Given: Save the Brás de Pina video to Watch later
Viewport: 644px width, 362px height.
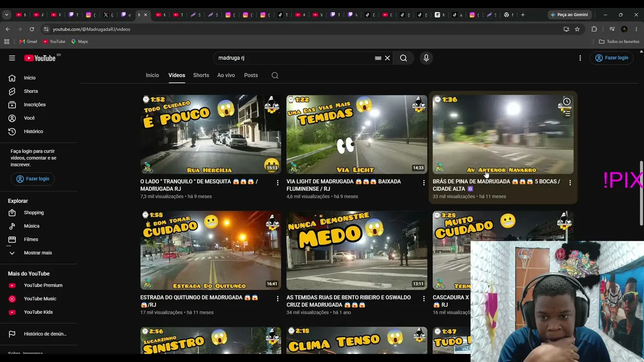Looking at the screenshot, I should click(x=567, y=102).
